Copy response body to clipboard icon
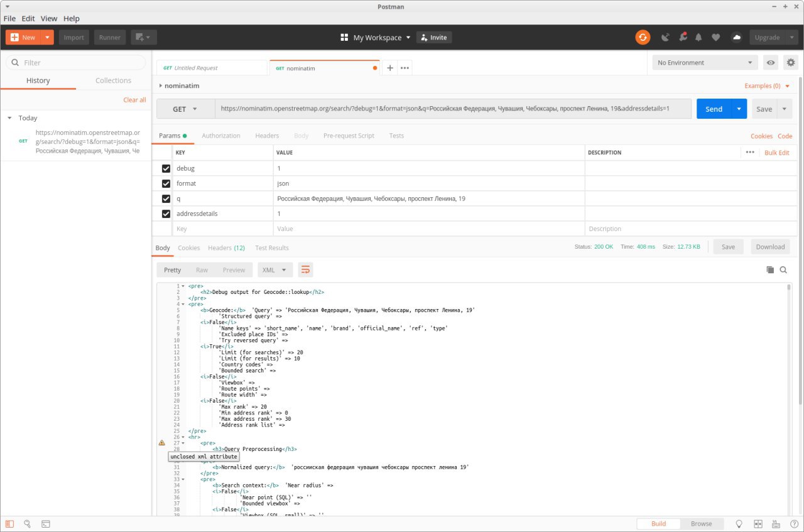The width and height of the screenshot is (804, 532). pyautogui.click(x=770, y=270)
